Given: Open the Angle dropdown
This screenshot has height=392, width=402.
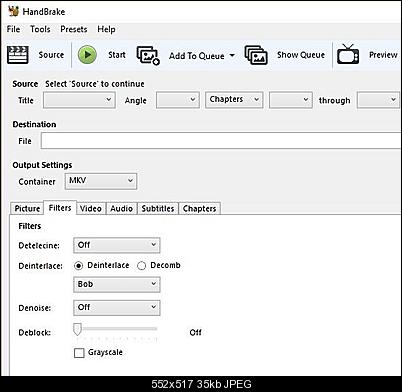Looking at the screenshot, I should 178,100.
